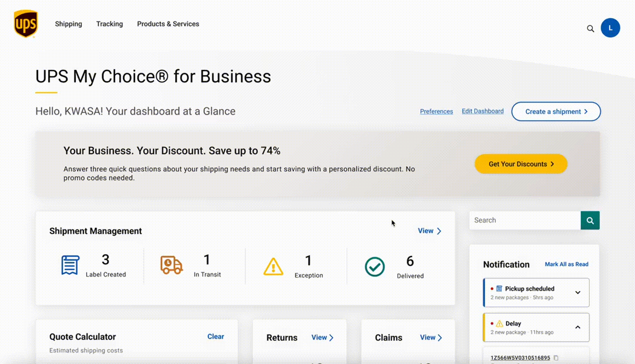Expand the Pickup scheduled notification chevron
The height and width of the screenshot is (364, 635).
pyautogui.click(x=578, y=292)
